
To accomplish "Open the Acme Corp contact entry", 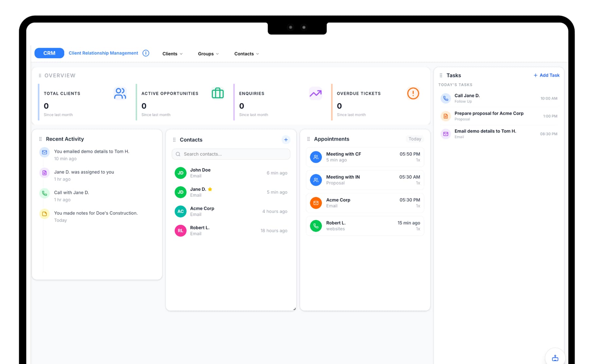I will (231, 211).
